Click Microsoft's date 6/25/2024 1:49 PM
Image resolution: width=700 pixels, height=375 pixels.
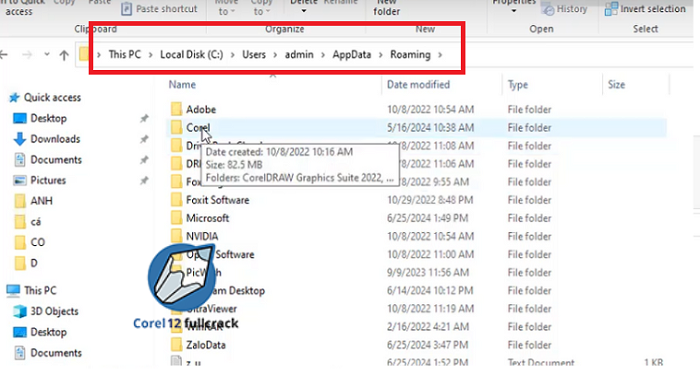click(427, 218)
